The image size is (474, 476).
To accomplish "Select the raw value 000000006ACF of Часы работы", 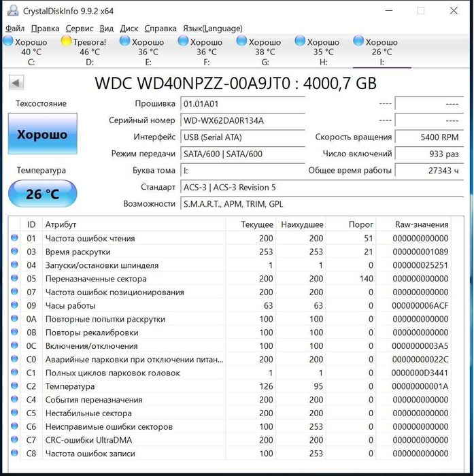I will coord(420,306).
